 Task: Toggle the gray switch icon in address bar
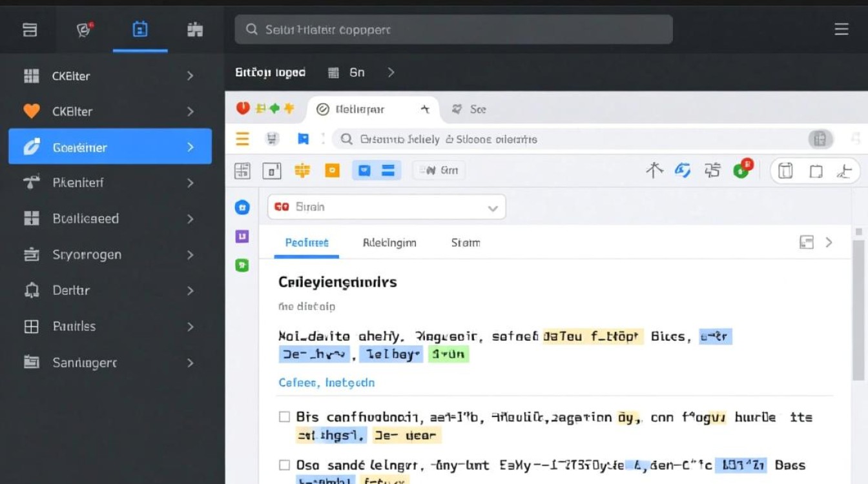[x=820, y=139]
